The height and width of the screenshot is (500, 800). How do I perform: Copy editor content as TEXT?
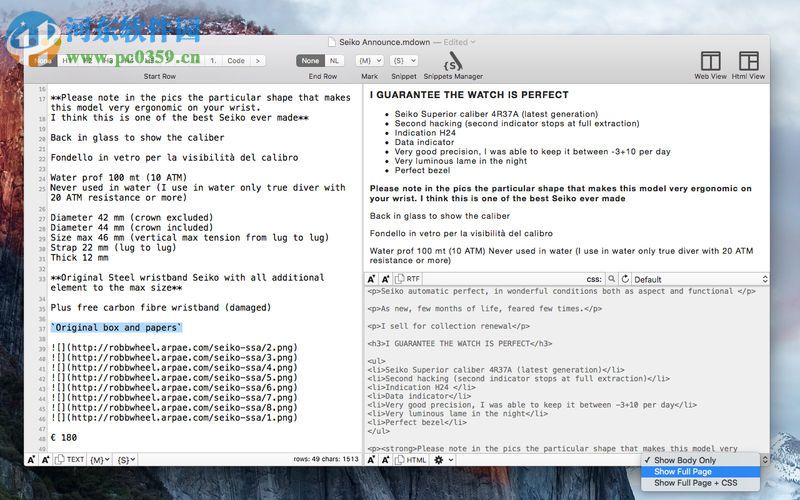pos(69,459)
